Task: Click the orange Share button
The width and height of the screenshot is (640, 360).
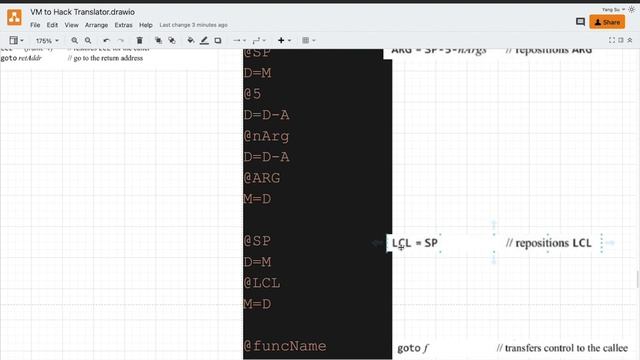Action: point(607,22)
